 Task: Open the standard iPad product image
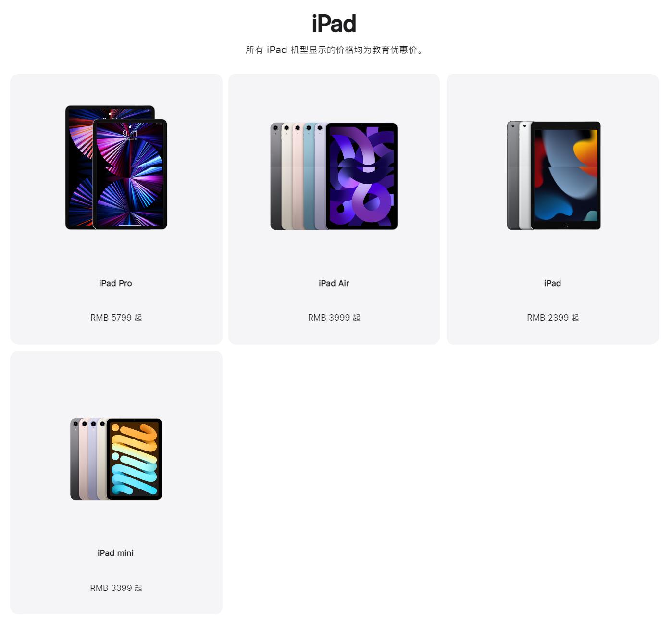pos(554,175)
